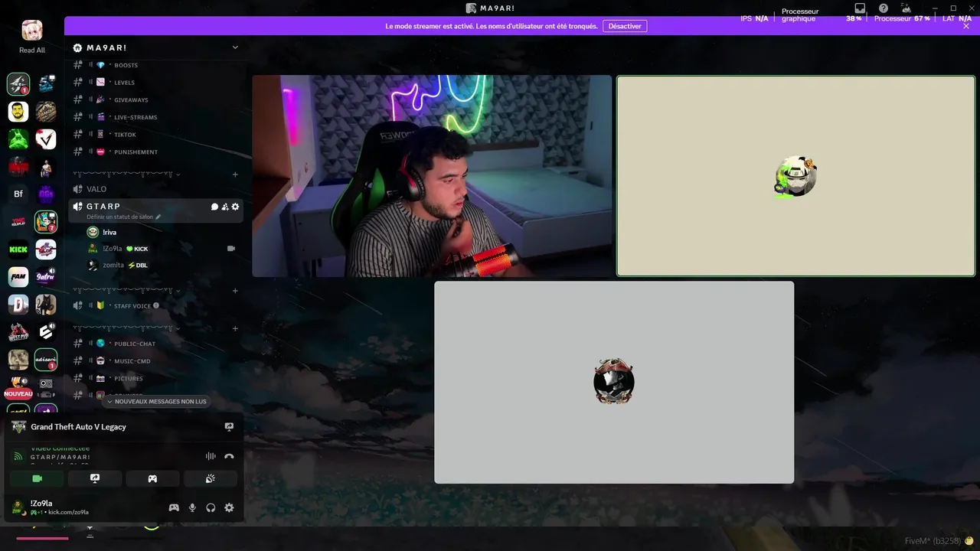Screen dimensions: 980x551
Task: Jump to Nouveaux messages non lus
Action: pos(156,401)
